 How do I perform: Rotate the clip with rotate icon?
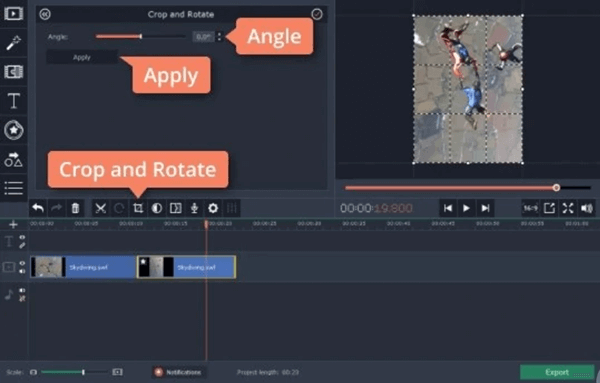pyautogui.click(x=119, y=208)
